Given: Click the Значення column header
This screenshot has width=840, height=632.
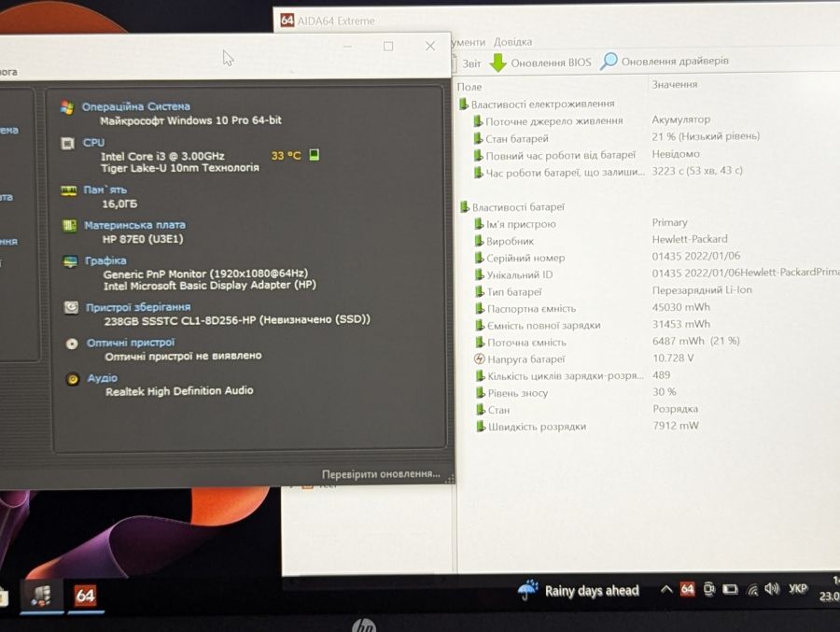Looking at the screenshot, I should (x=675, y=84).
